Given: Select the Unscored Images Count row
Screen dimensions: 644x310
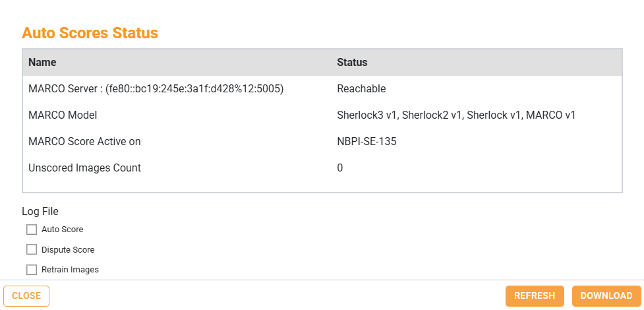Looking at the screenshot, I should (x=84, y=168).
